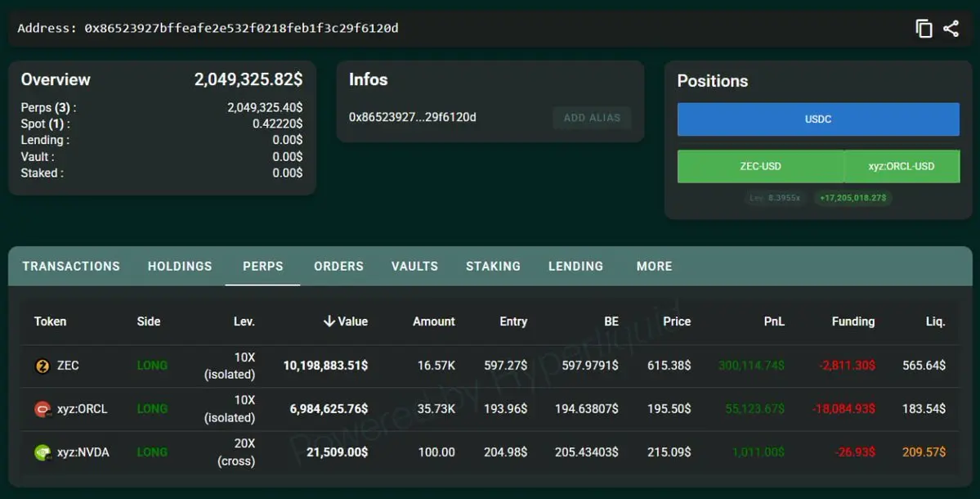Click ORCL funding -18,084.93$
This screenshot has width=980, height=499.
pyautogui.click(x=844, y=409)
